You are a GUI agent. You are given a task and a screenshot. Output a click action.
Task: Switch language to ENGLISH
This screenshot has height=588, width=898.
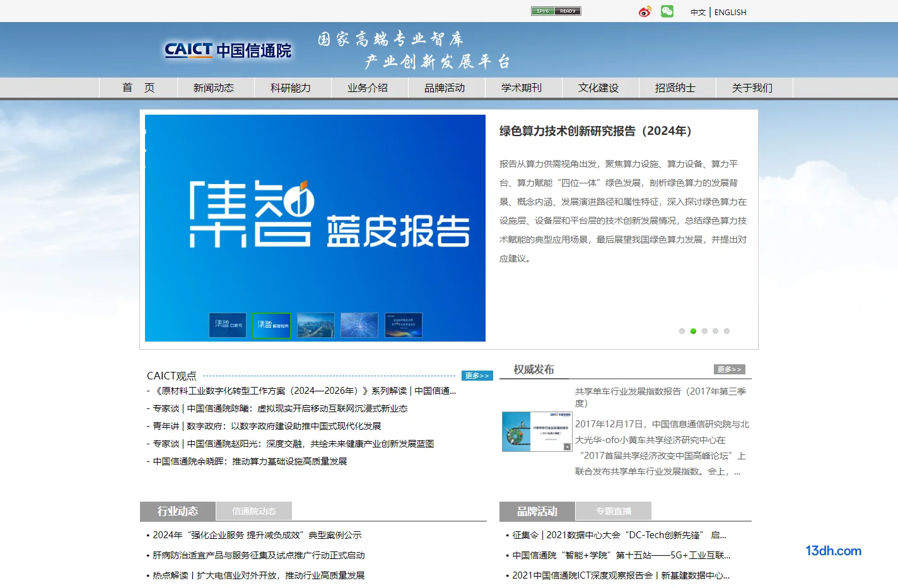click(730, 12)
